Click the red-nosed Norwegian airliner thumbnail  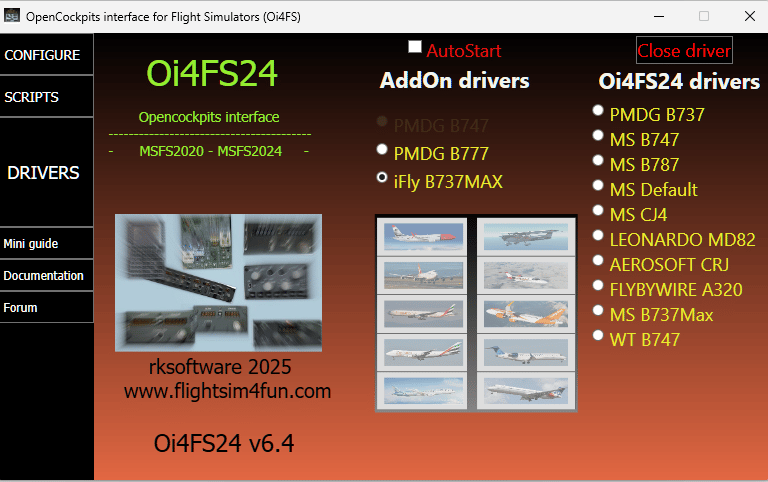(x=422, y=237)
